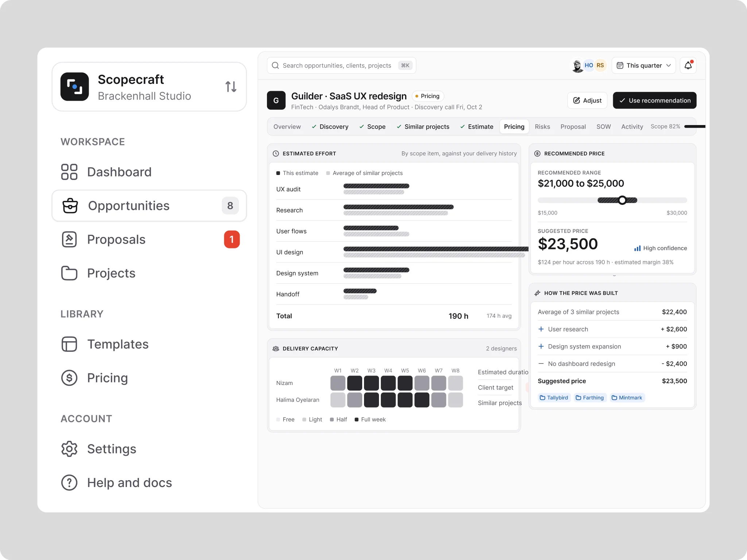Open Pricing in the Library section
Viewport: 747px width, 560px height.
[149, 378]
